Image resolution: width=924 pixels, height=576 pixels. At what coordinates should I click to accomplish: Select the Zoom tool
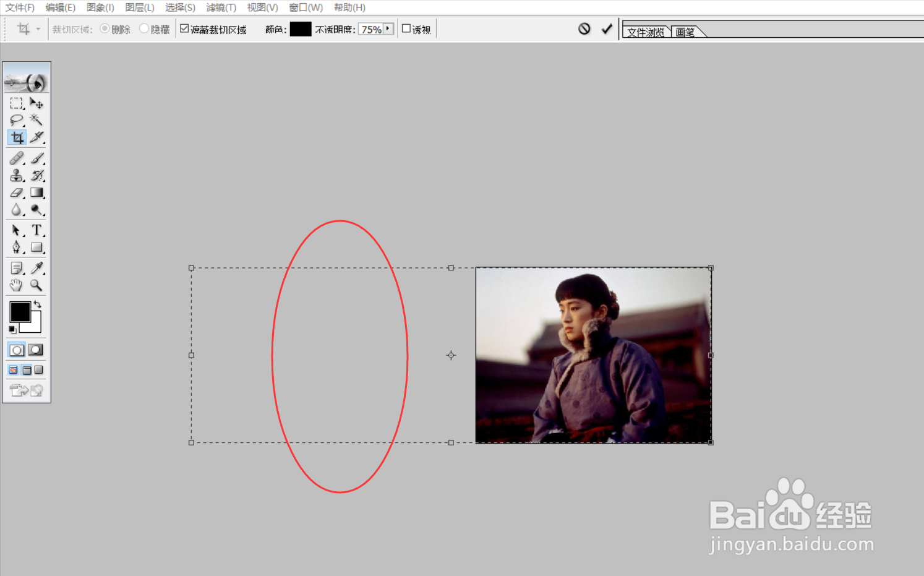[x=36, y=285]
